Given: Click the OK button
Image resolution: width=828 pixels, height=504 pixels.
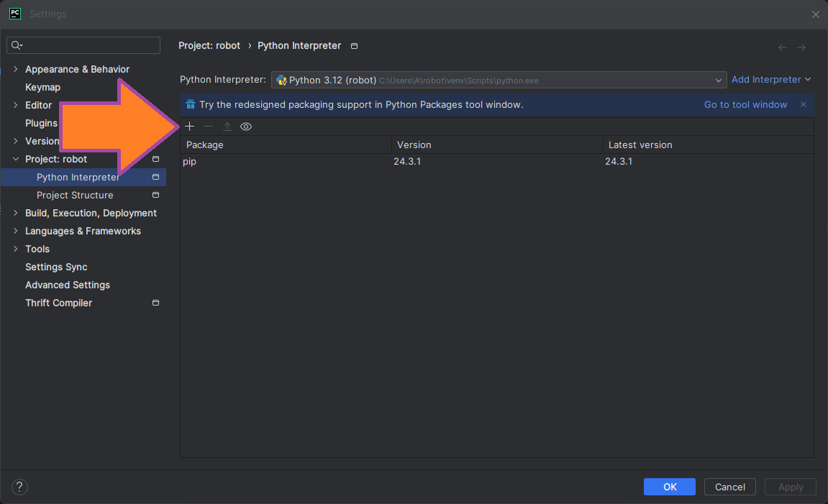Looking at the screenshot, I should click(x=670, y=487).
